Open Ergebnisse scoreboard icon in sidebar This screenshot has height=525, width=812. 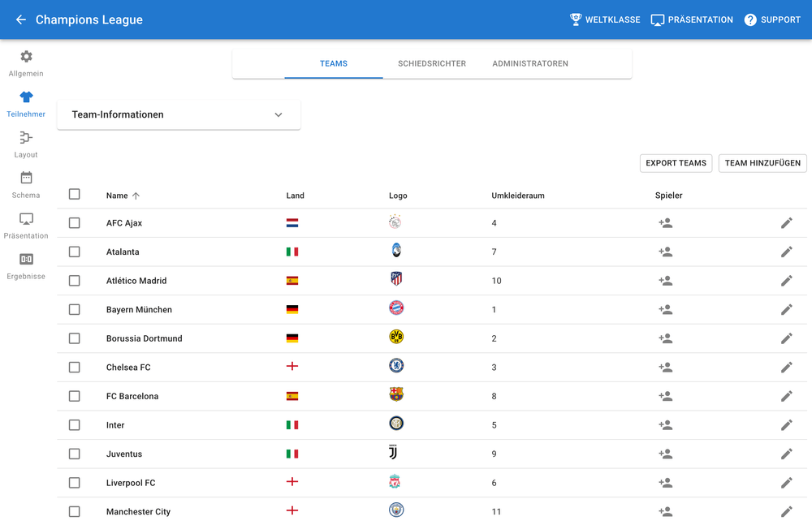[26, 259]
